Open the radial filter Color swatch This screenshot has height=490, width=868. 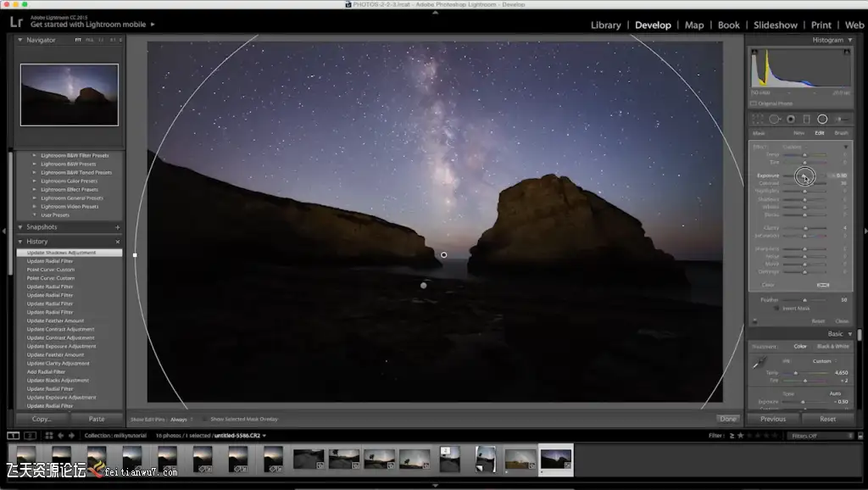click(x=823, y=285)
